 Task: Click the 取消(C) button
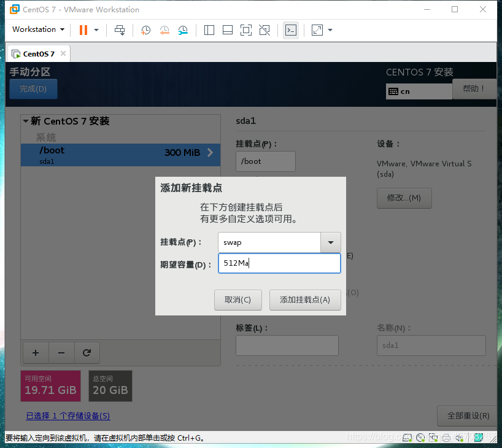[238, 300]
